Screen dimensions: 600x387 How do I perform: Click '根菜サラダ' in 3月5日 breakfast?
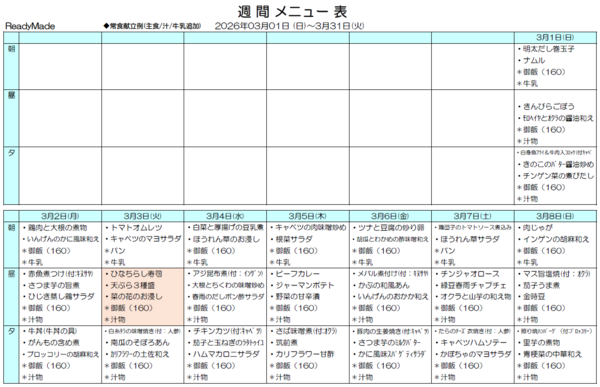pyautogui.click(x=294, y=239)
